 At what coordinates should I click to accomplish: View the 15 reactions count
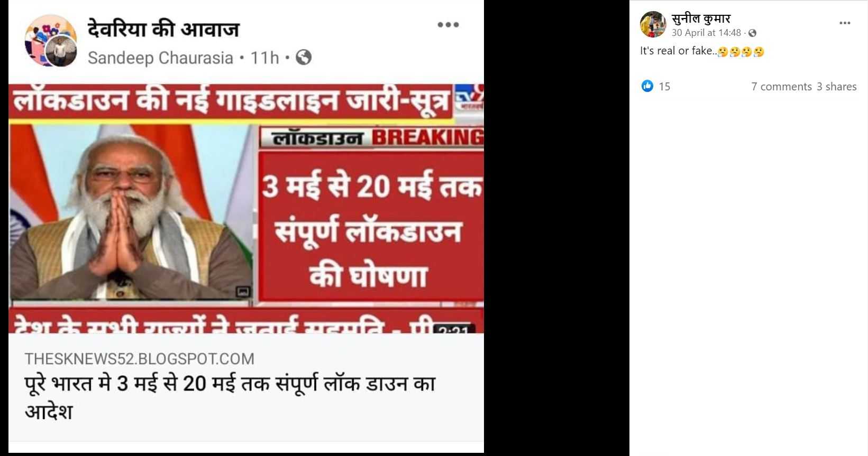664,87
